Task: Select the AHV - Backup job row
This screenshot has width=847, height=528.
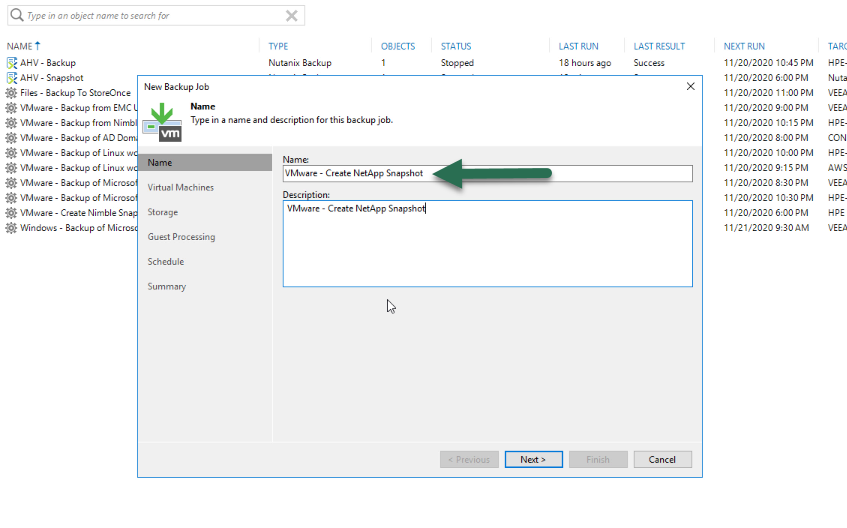Action: [48, 63]
